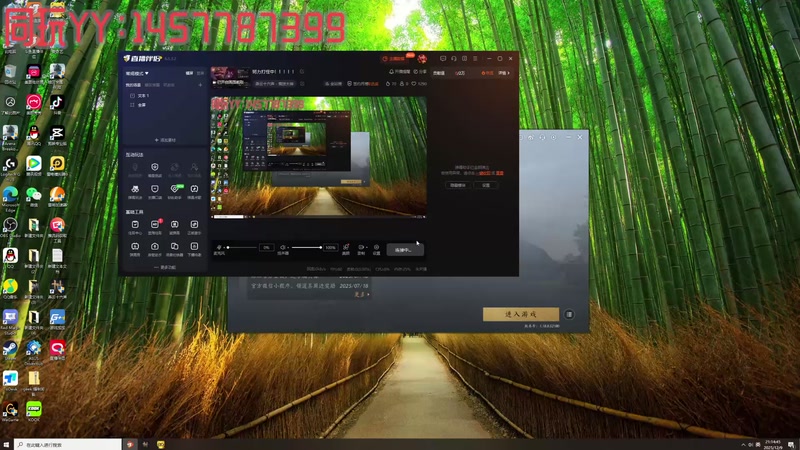Open the mode dropdown in the live companion

(137, 73)
